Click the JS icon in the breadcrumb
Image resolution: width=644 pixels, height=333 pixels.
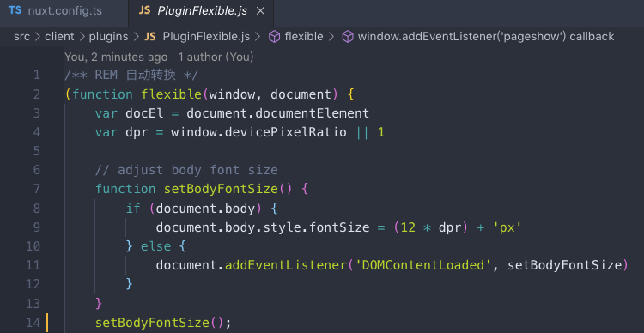click(150, 37)
